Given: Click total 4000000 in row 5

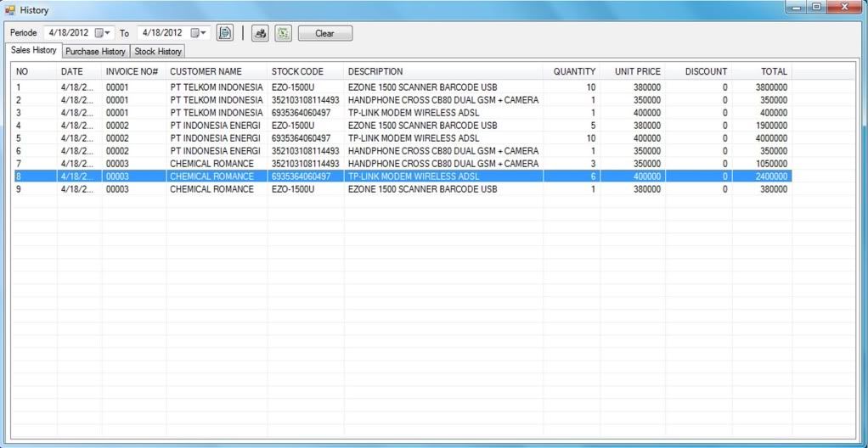Looking at the screenshot, I should pos(771,138).
